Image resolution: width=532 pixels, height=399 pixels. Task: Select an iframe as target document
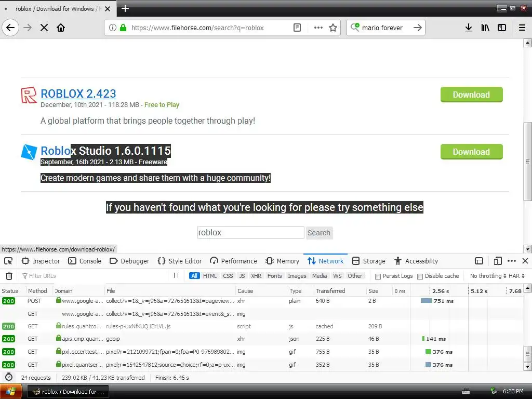(x=479, y=261)
